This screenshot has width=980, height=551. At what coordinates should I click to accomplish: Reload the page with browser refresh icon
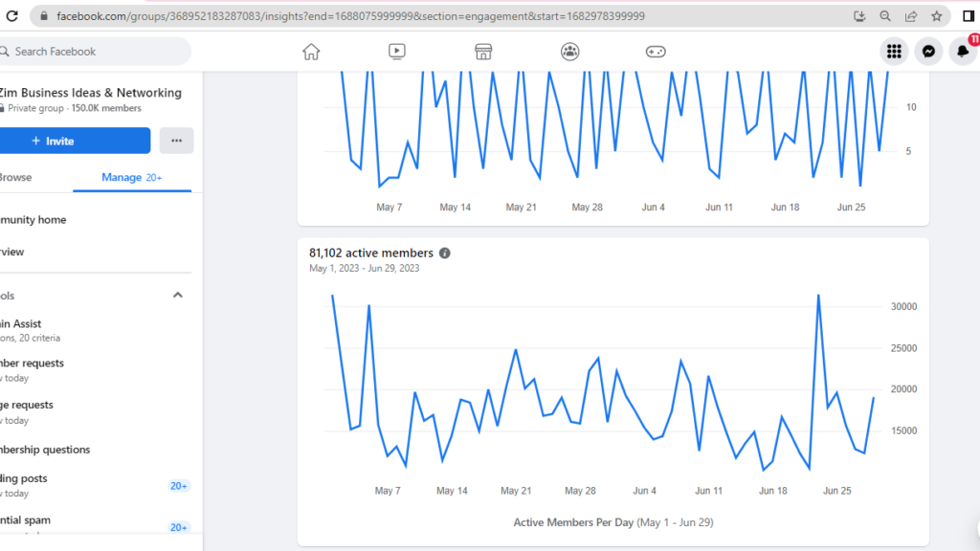pos(11,16)
